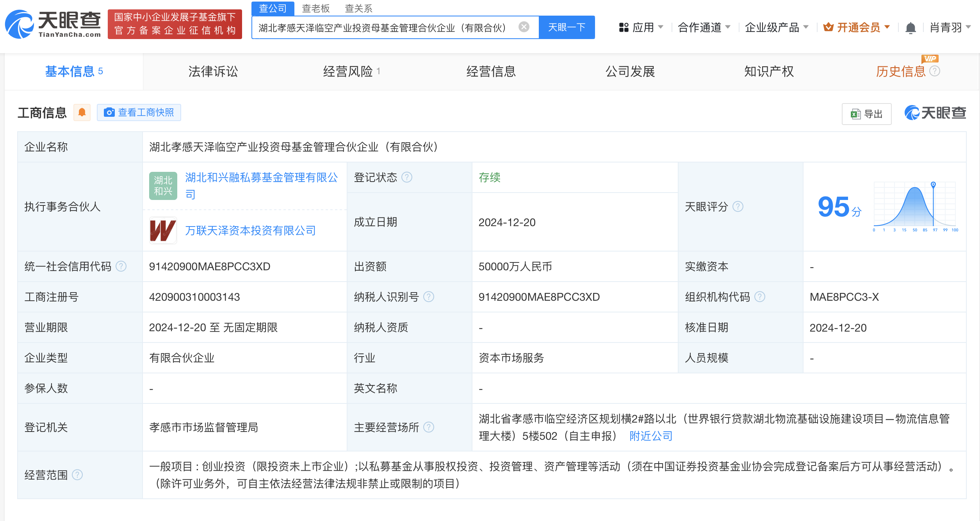Switch to the 查公司 search tab

[273, 8]
